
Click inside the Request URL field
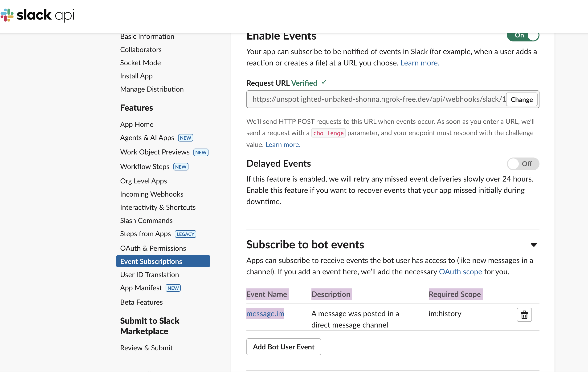[376, 99]
